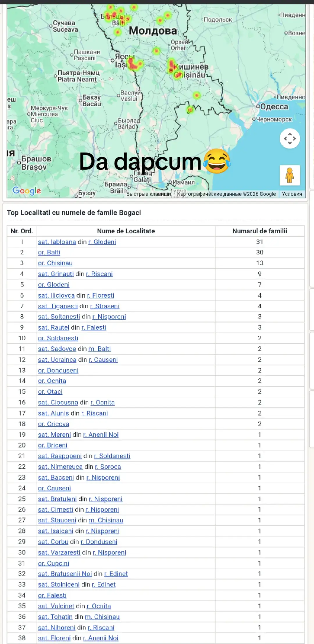Open keyboard shortcuts (Быстрые клавиши)

[149, 194]
